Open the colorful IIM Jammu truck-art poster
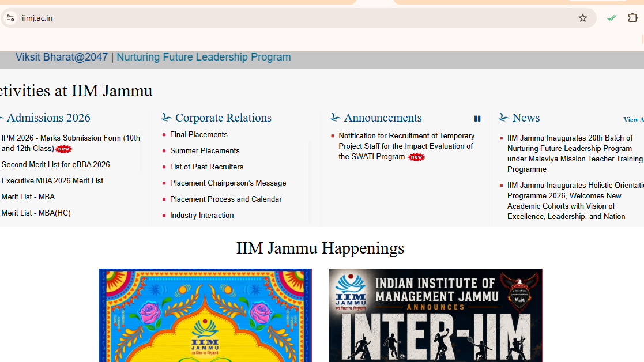This screenshot has width=644, height=362. (205, 315)
